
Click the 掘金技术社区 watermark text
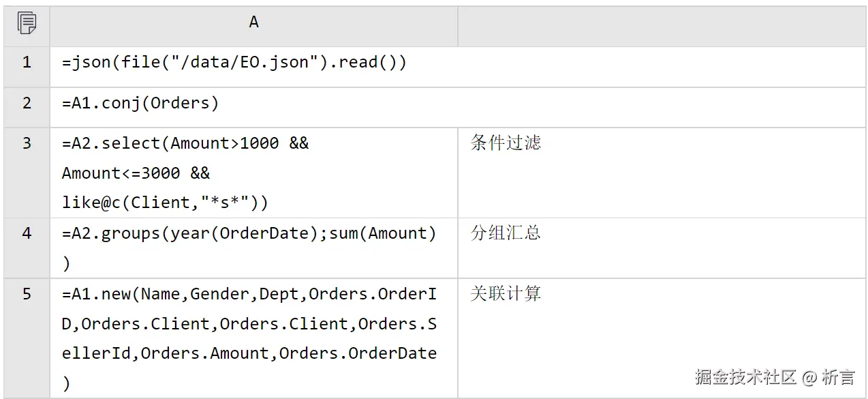pos(745,376)
